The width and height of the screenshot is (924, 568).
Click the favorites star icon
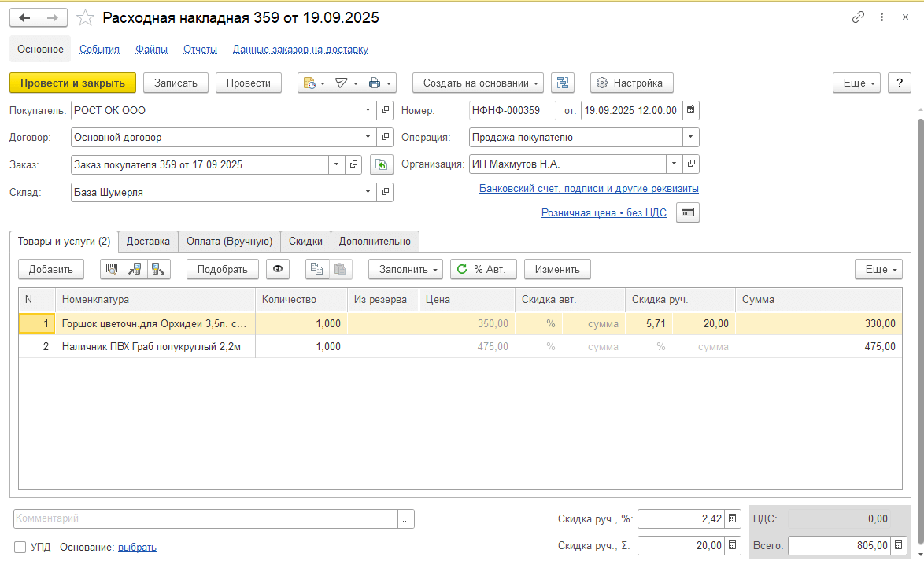tap(86, 17)
